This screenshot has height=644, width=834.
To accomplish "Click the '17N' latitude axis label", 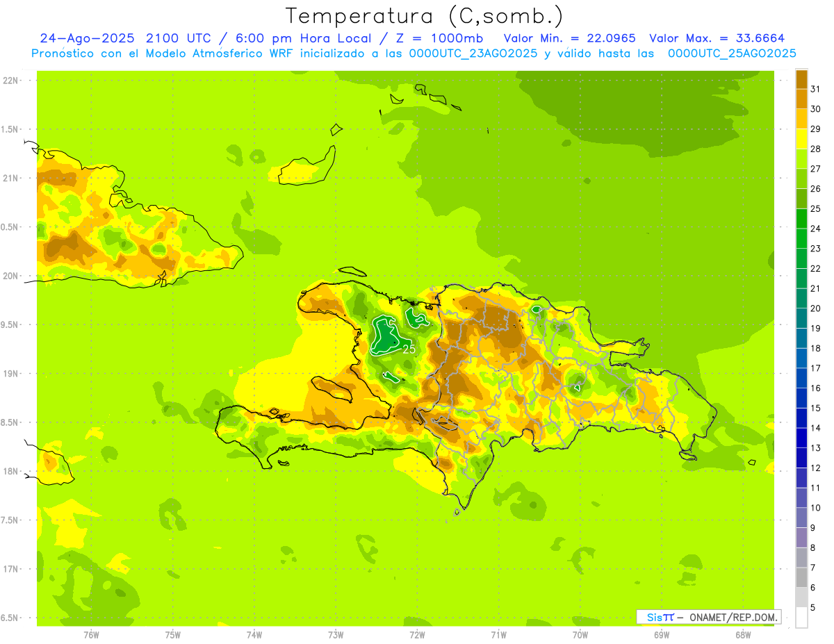I will [10, 569].
